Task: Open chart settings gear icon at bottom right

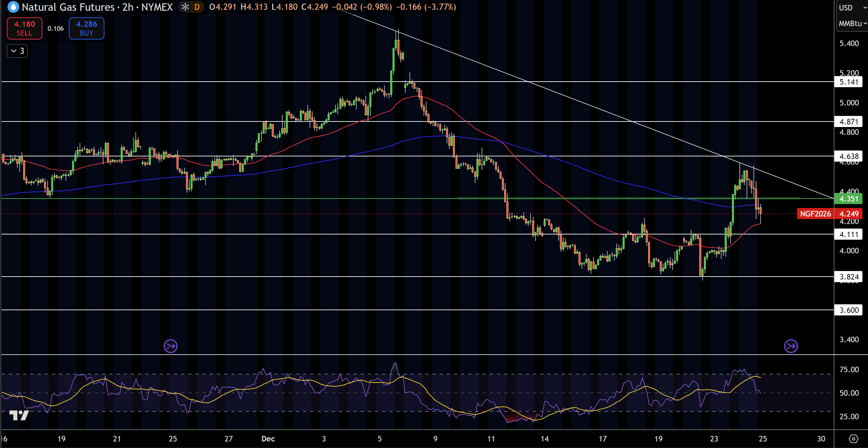Action: click(853, 439)
